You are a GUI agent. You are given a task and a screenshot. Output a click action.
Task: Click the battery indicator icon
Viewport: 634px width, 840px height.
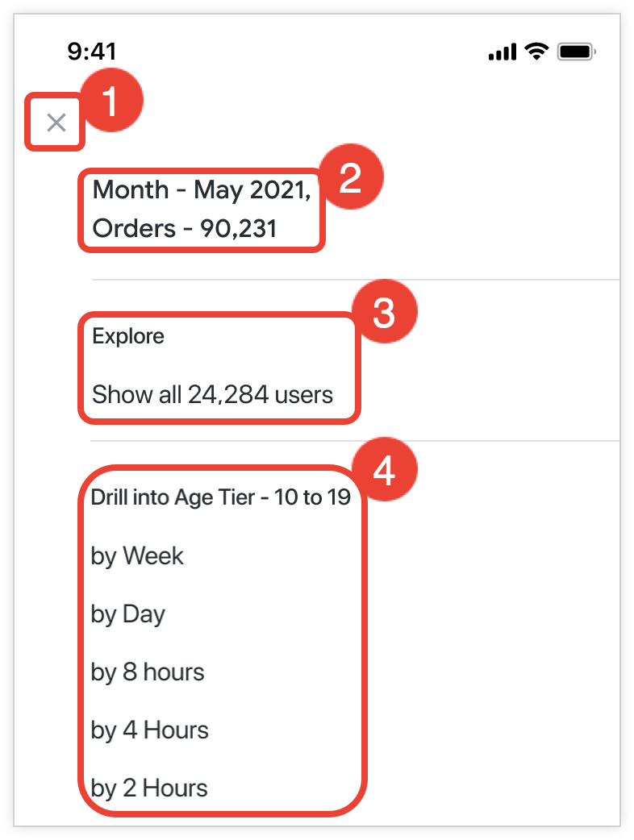click(x=577, y=52)
